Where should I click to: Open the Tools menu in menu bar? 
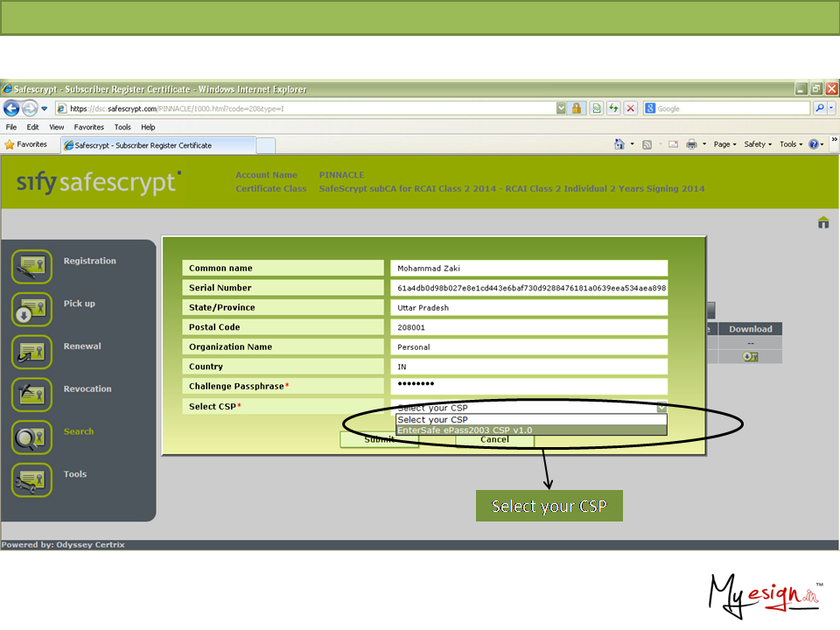coord(122,127)
